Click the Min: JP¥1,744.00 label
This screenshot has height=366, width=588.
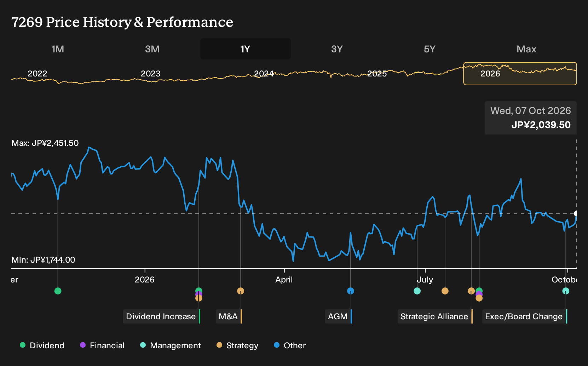click(x=43, y=260)
